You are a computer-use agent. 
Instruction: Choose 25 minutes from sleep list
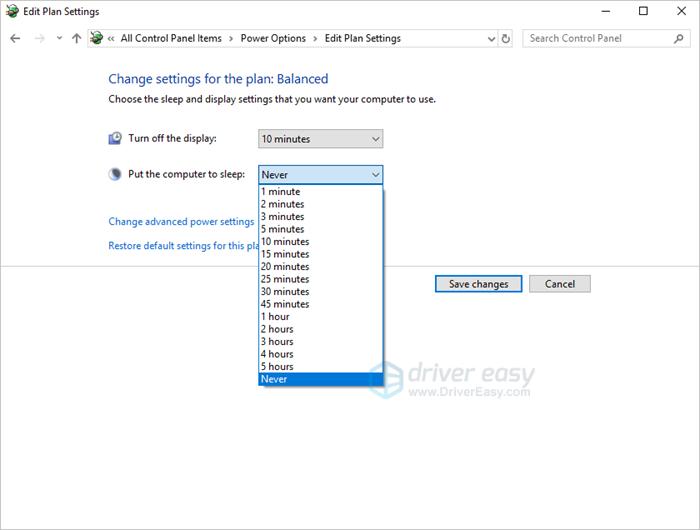click(x=321, y=279)
